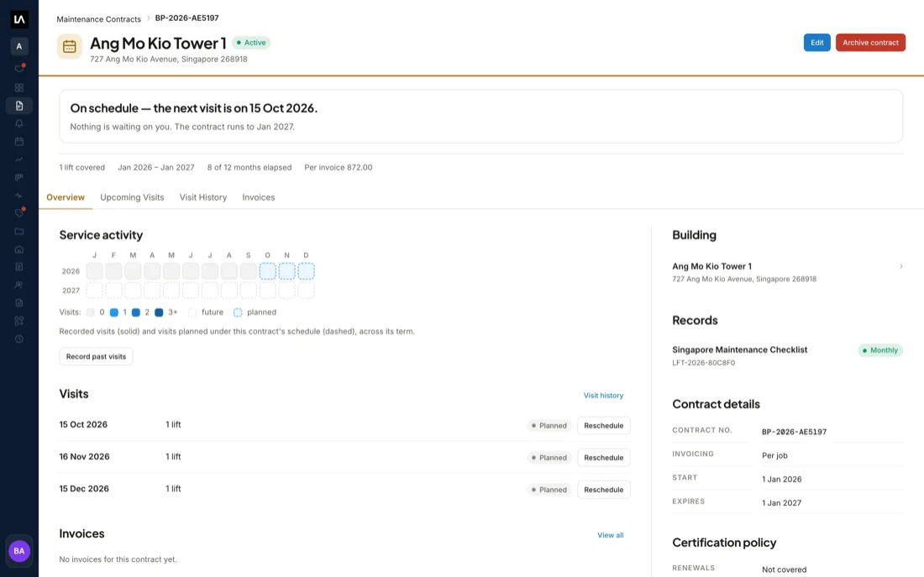The image size is (924, 577).
Task: Select the January 2026 activity cell
Action: (x=94, y=271)
